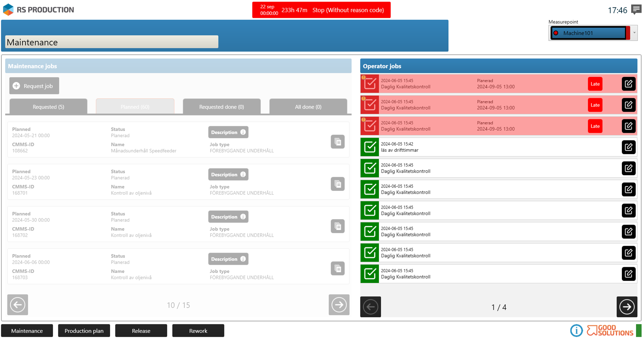The height and width of the screenshot is (338, 644).
Task: Open the messages icon beside the clock
Action: click(x=636, y=9)
